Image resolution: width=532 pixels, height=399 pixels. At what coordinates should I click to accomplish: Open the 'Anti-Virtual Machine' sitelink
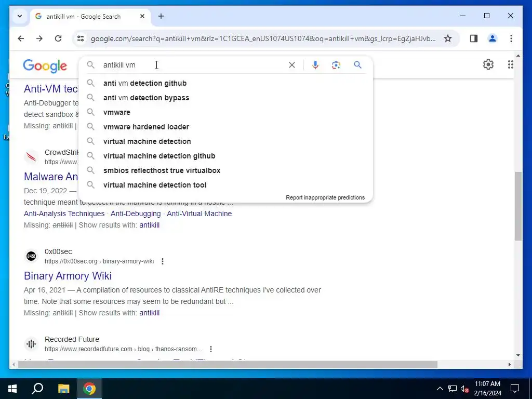[x=199, y=214]
